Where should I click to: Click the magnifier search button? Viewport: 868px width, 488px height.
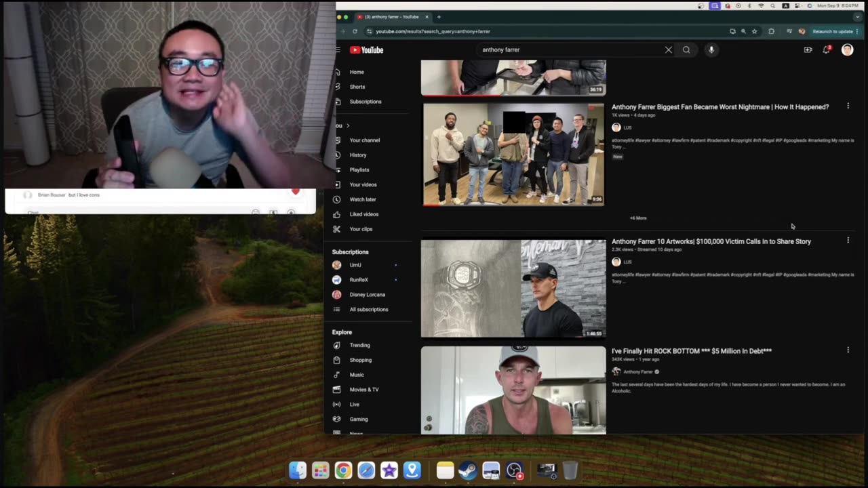(x=686, y=49)
